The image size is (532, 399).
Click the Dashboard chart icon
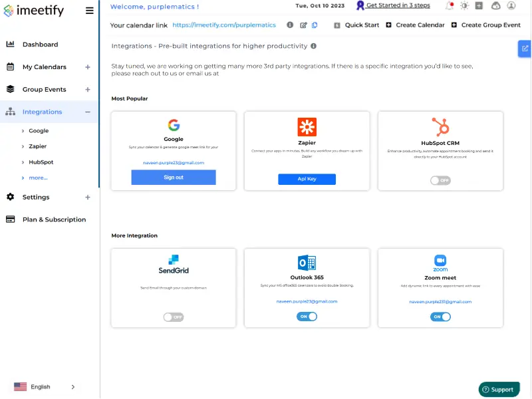click(11, 44)
